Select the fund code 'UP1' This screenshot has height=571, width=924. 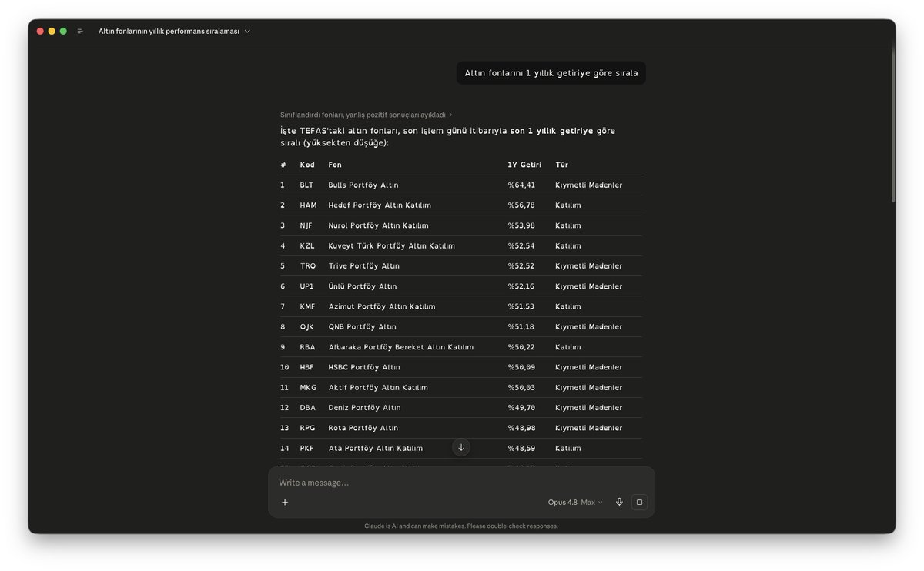point(307,286)
